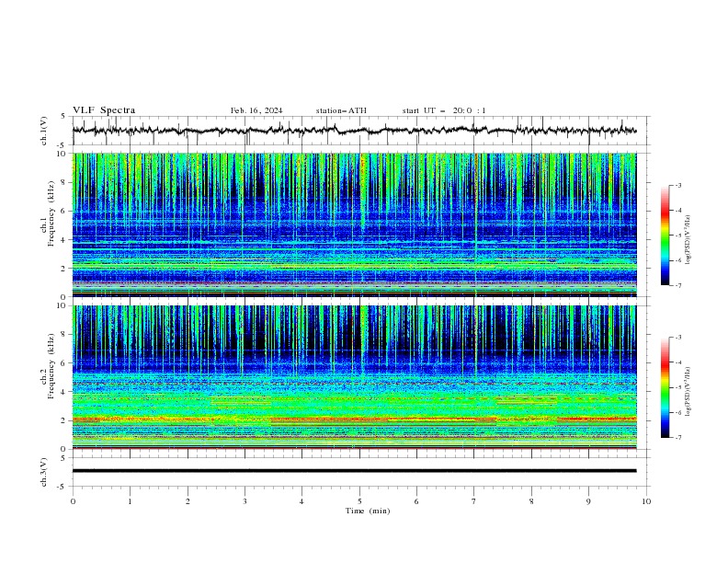Click the time axis tick label "2"
Screen dimensions: 728x563
tap(188, 501)
